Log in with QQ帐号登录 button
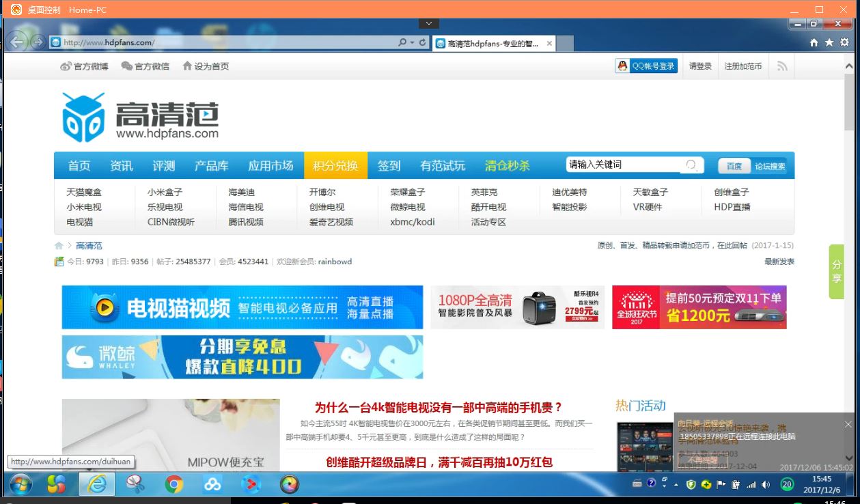 click(x=646, y=66)
